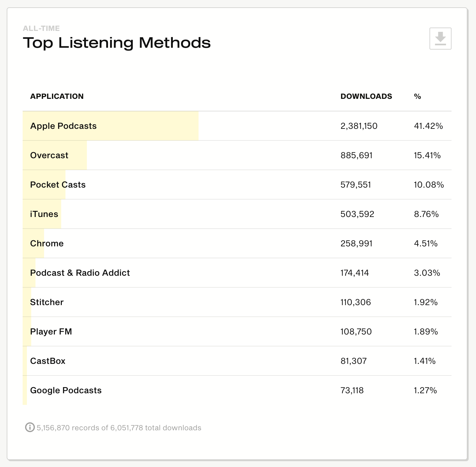476x467 pixels.
Task: Choose the iTunes row
Action: tap(44, 214)
